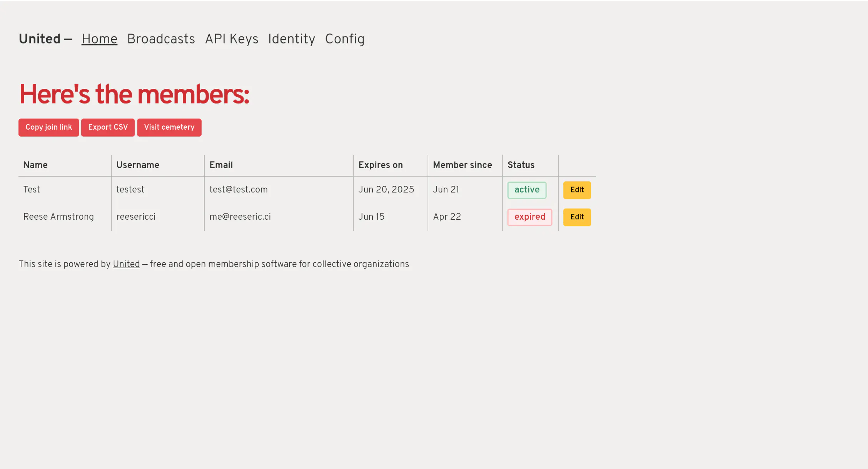868x469 pixels.
Task: Select the Username column header
Action: [138, 165]
